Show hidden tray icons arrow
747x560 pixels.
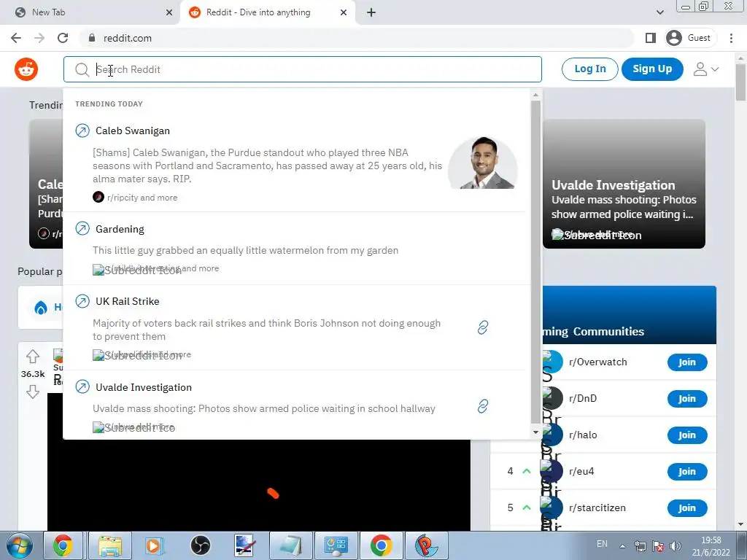(622, 546)
